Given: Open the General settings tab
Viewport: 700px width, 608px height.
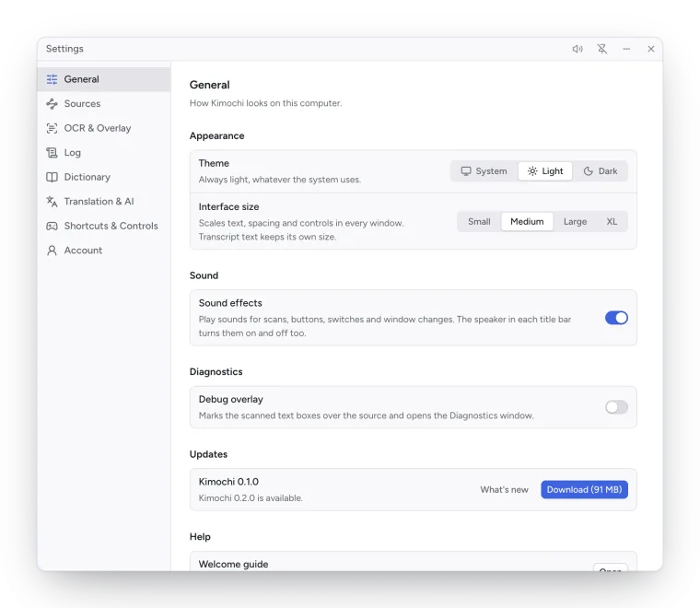Looking at the screenshot, I should click(x=104, y=79).
